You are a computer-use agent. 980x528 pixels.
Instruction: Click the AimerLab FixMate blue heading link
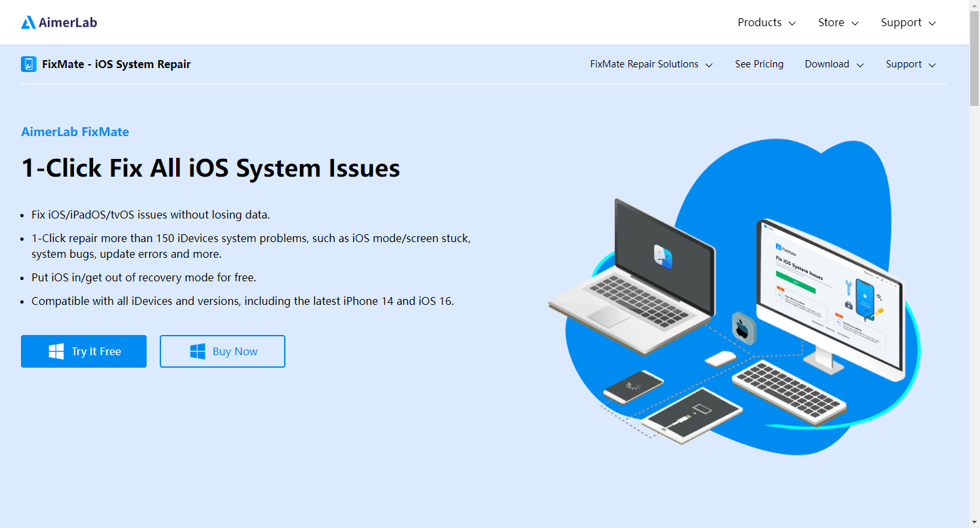75,132
